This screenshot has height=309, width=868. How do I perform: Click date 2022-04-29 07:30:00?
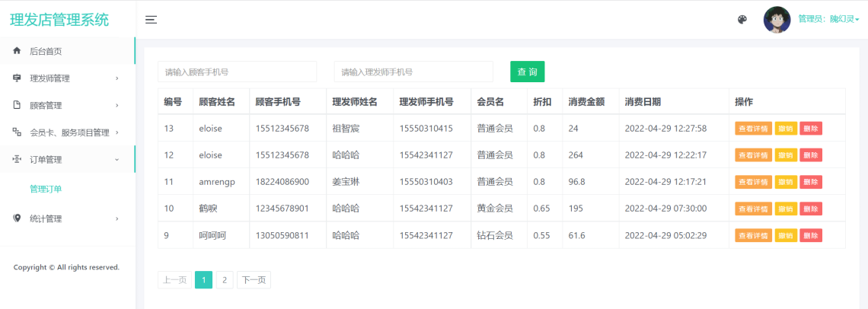[665, 209]
